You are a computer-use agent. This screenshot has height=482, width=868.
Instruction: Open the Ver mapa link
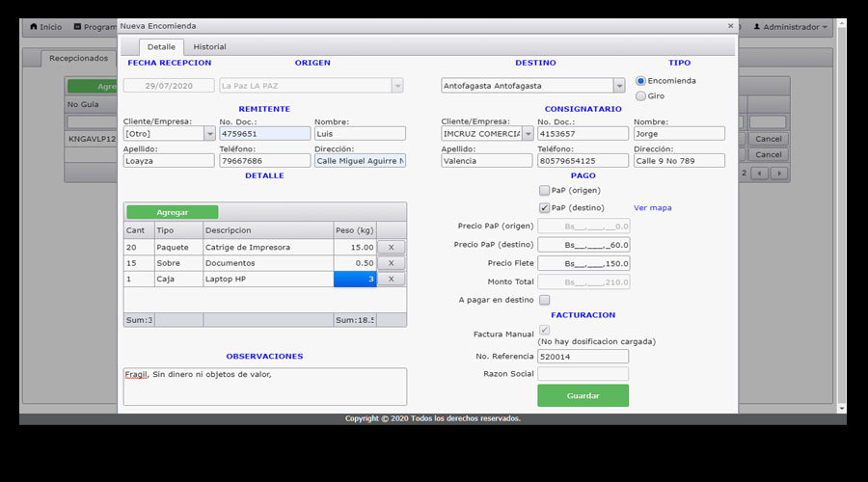(653, 208)
